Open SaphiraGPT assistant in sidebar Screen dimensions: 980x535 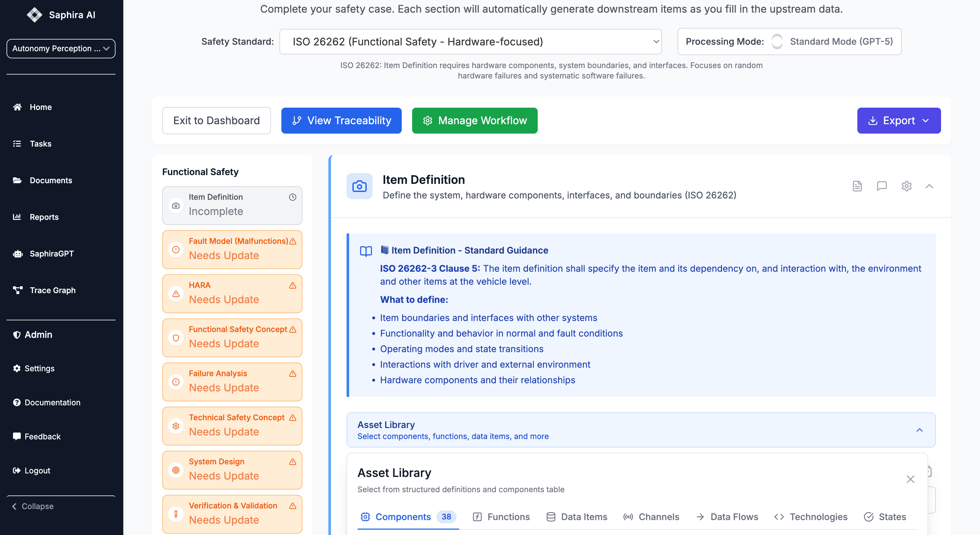[x=51, y=254]
